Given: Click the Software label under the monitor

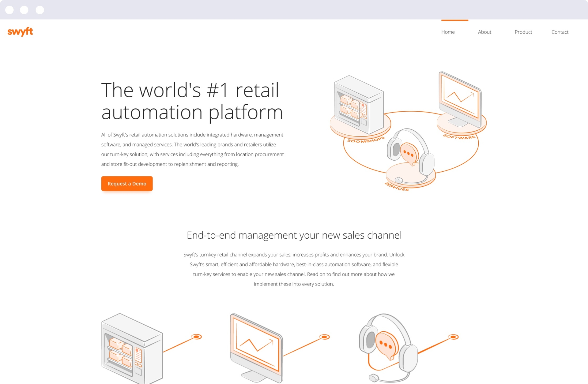Looking at the screenshot, I should point(459,137).
